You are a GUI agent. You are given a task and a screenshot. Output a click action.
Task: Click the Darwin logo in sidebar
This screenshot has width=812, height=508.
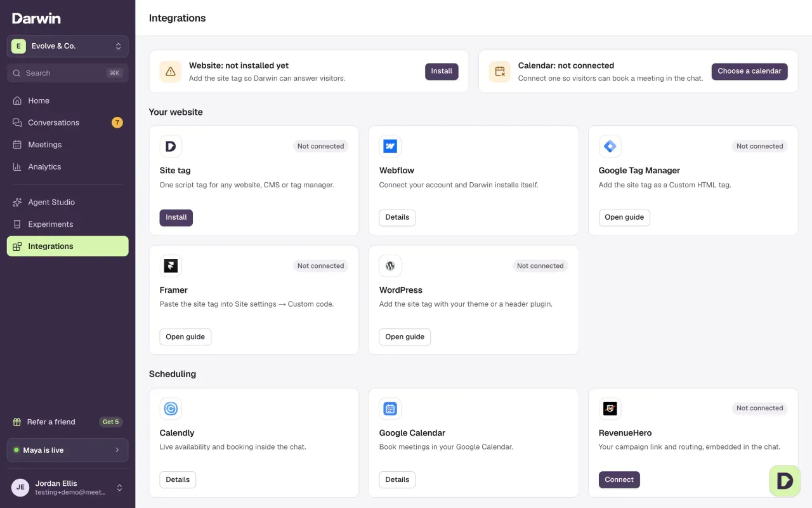pyautogui.click(x=36, y=18)
